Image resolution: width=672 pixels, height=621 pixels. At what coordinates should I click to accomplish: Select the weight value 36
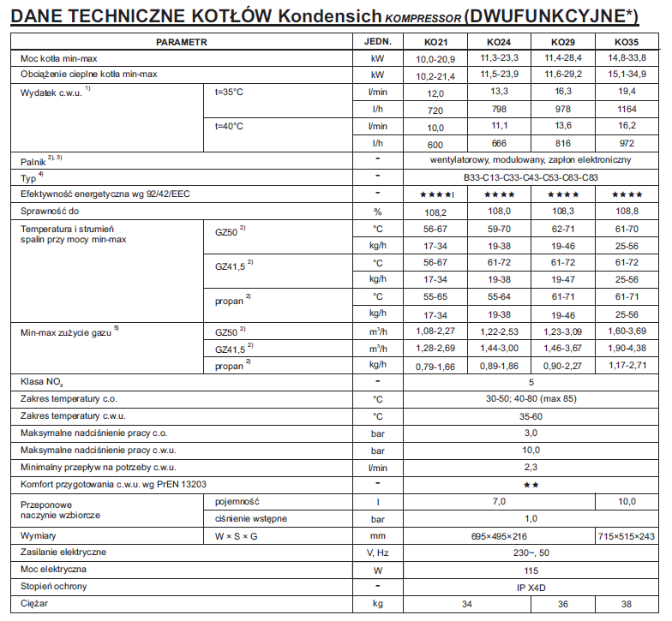tap(562, 605)
